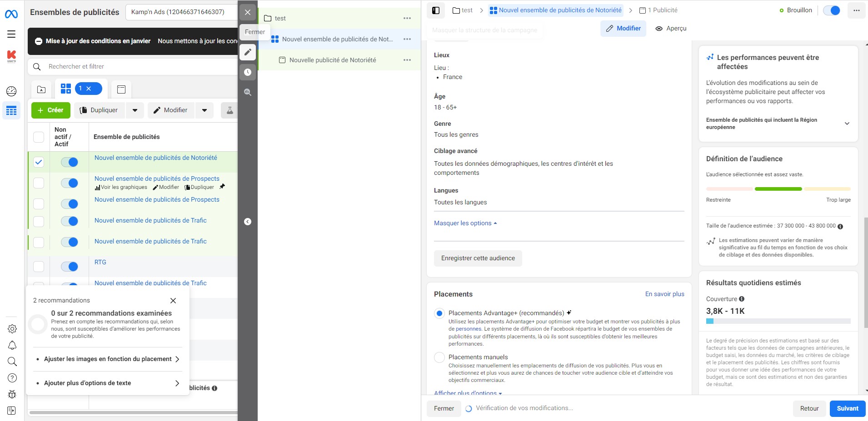
Task: Toggle off the Notoriété ad set switch
Action: point(70,162)
